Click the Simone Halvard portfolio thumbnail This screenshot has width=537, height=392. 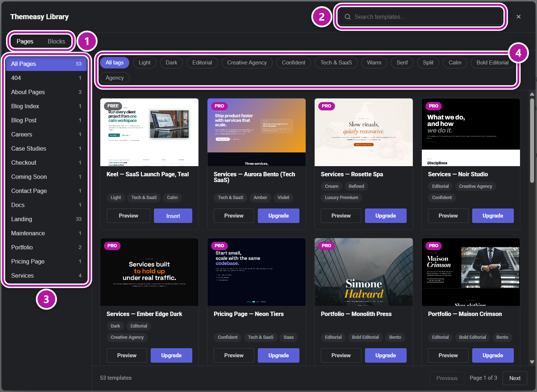pyautogui.click(x=364, y=272)
